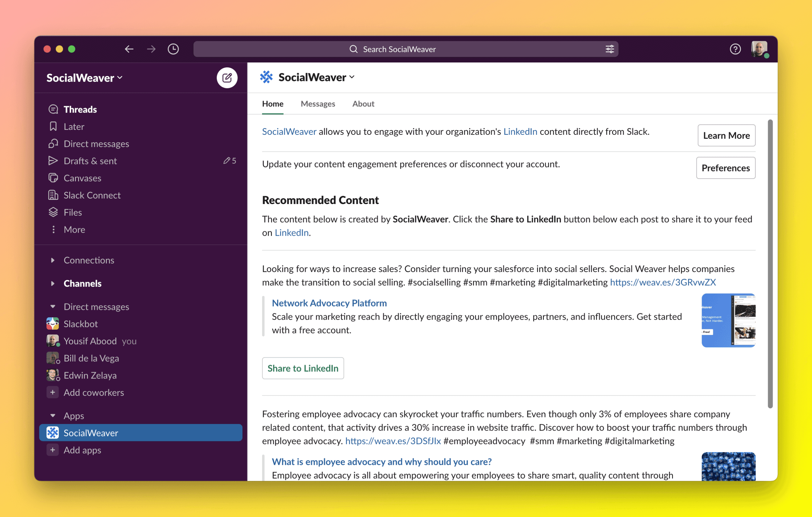
Task: Click the Preferences button
Action: point(726,168)
